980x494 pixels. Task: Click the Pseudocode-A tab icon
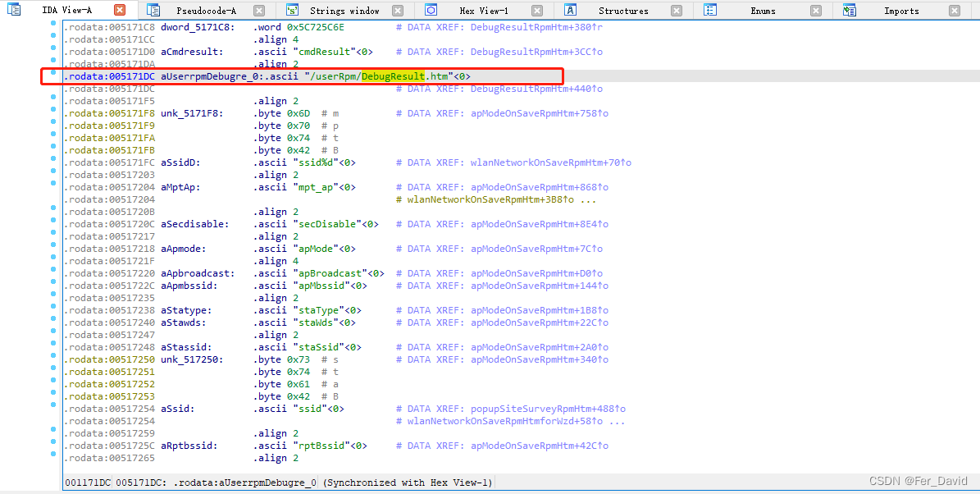click(x=153, y=10)
